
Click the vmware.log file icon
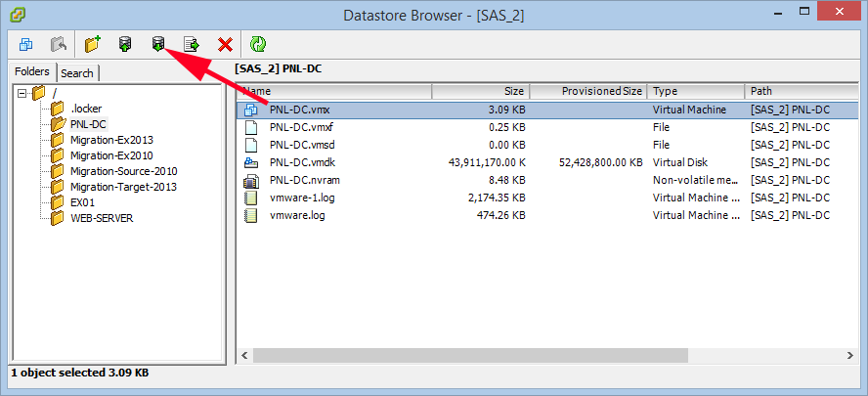click(251, 215)
